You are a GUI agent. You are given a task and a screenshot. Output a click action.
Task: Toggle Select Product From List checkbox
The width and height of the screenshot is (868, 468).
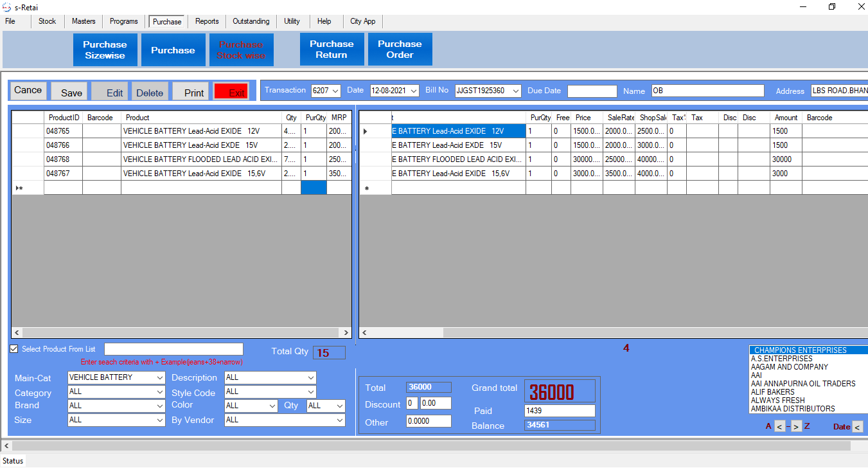click(x=14, y=349)
